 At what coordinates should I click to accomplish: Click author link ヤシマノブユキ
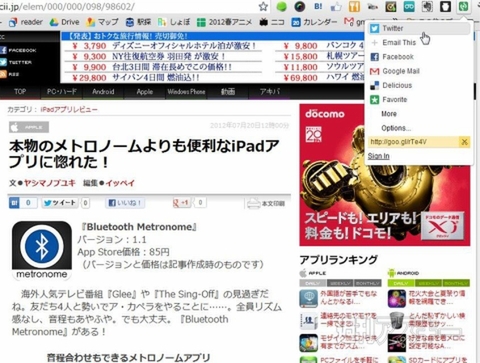(50, 183)
